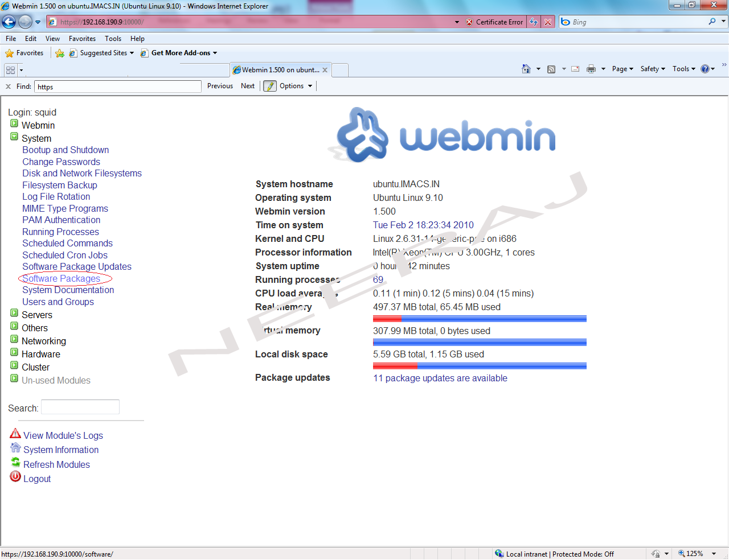Click the Find Next button
Screen dimensions: 729x560
click(x=248, y=86)
